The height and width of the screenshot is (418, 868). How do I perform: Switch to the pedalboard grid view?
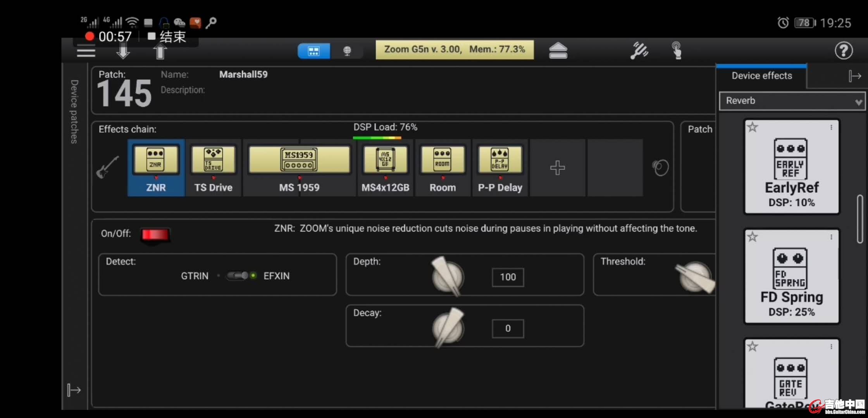click(x=314, y=51)
